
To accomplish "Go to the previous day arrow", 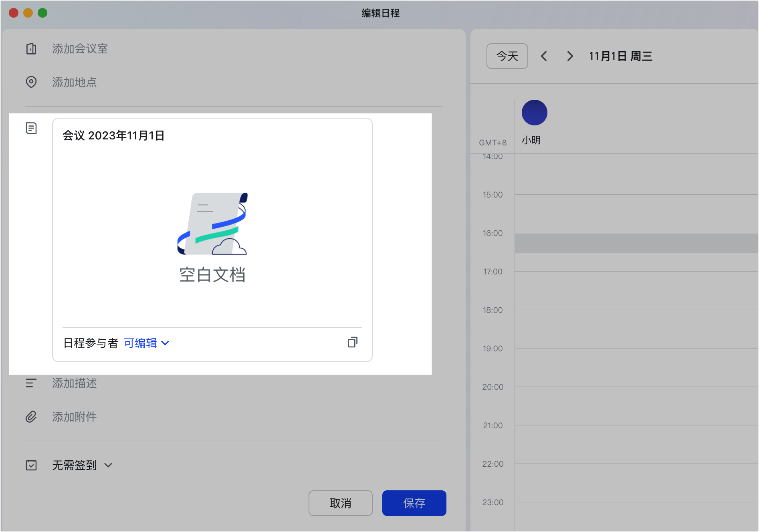I will [544, 56].
